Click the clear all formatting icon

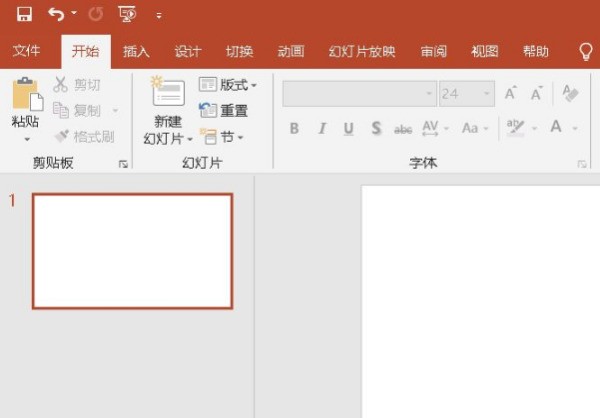click(x=570, y=93)
